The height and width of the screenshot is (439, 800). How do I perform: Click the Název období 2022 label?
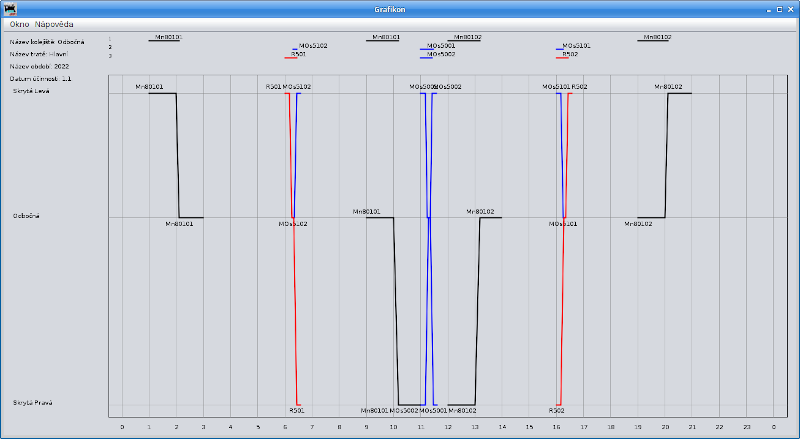(40, 66)
